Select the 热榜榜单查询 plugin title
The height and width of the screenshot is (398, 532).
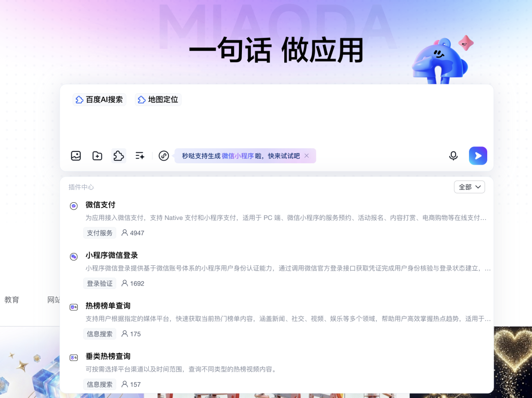pos(108,306)
